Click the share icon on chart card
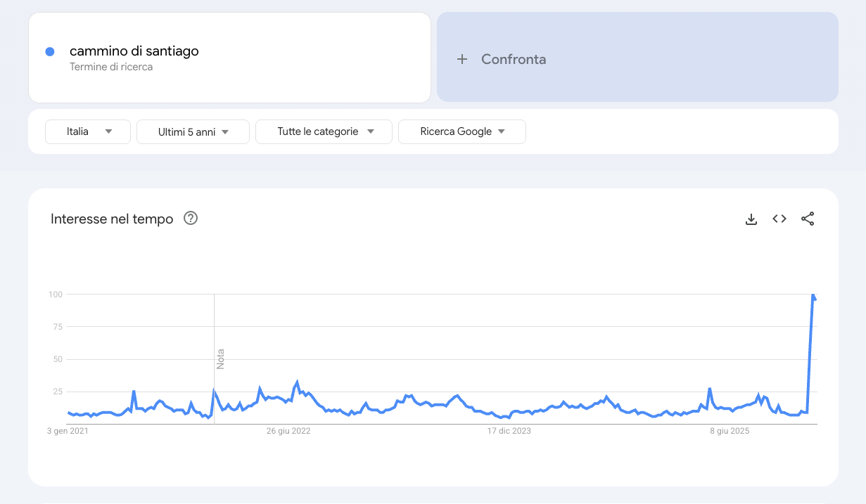The height and width of the screenshot is (504, 866). coord(808,219)
